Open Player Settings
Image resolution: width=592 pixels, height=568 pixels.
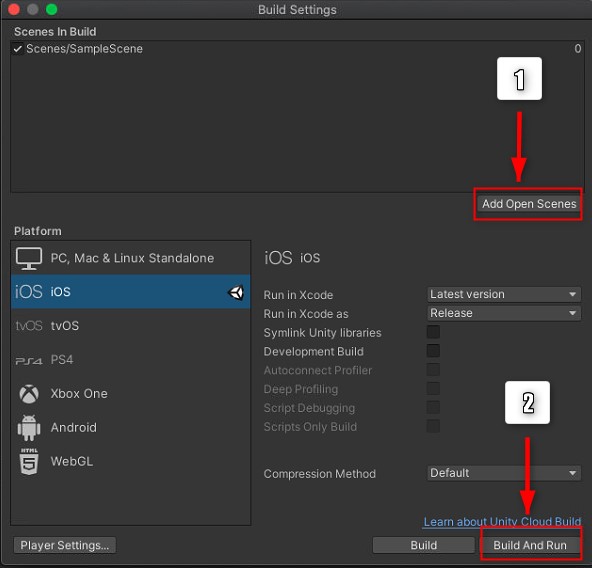[x=65, y=545]
